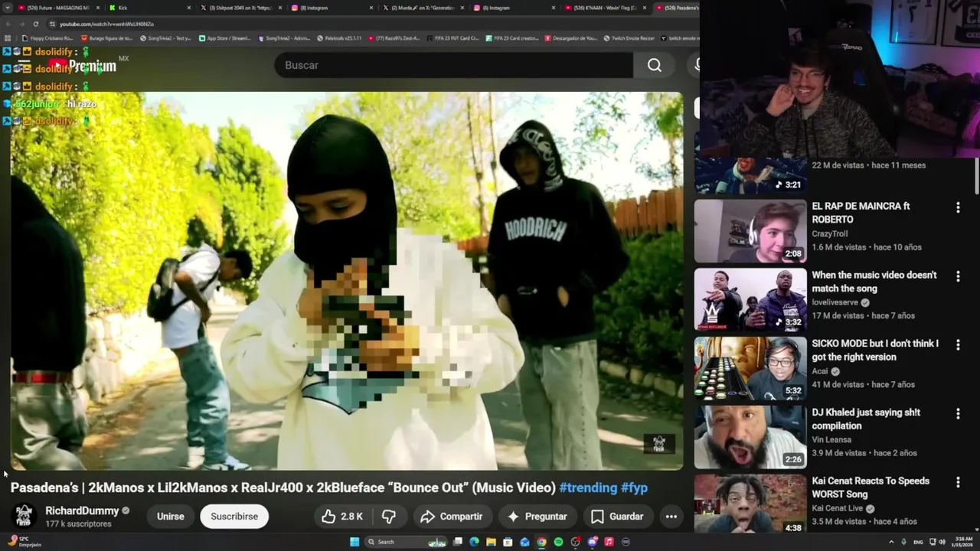Open When the music video doesn't match title
This screenshot has width=980, height=551.
point(874,282)
